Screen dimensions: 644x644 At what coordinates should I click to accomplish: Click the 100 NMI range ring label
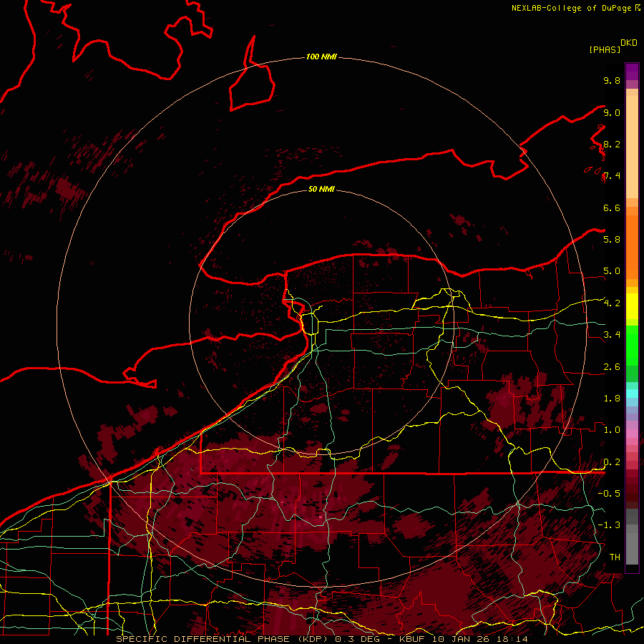coord(321,57)
